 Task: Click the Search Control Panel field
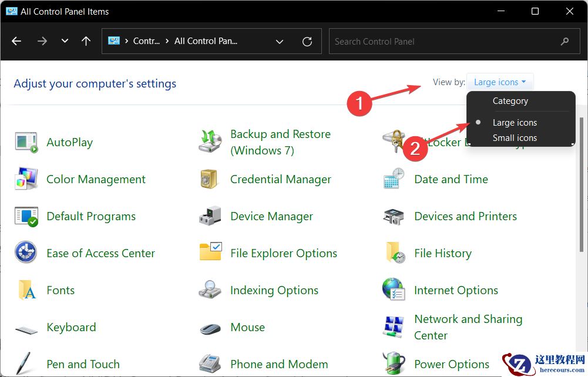coord(443,42)
